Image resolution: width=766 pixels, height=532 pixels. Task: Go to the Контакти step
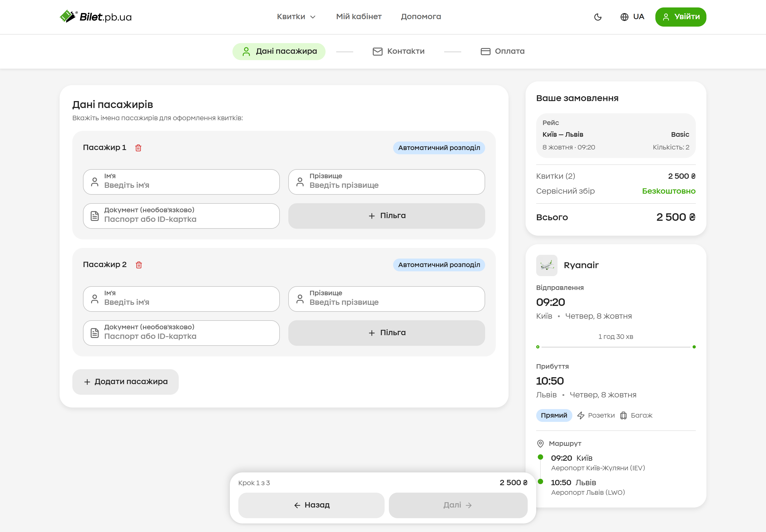(398, 51)
